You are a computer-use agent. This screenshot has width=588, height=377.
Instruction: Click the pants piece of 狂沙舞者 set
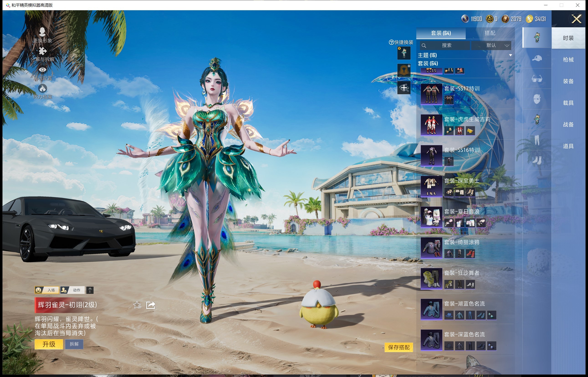(459, 285)
